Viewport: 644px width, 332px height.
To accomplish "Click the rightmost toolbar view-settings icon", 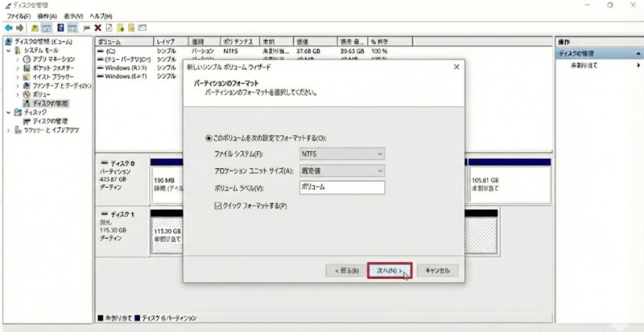I will (x=142, y=28).
